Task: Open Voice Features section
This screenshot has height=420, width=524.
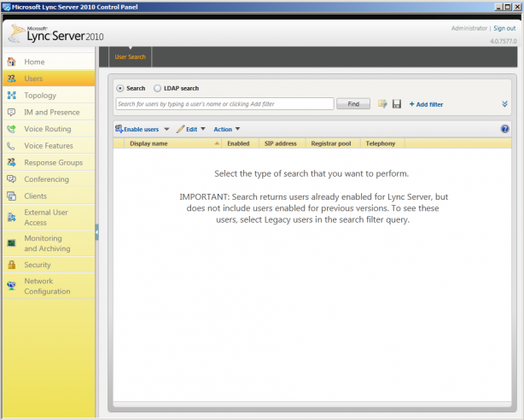Action: click(x=49, y=146)
